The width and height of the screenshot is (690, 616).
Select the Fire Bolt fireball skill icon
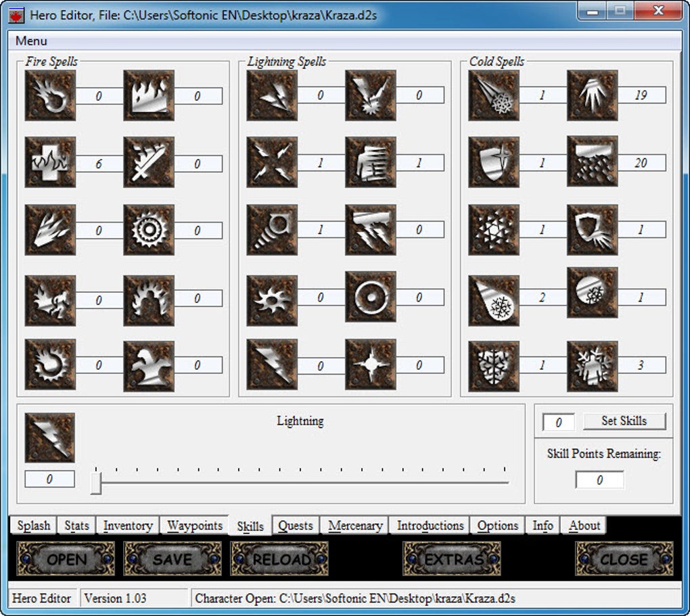(x=50, y=95)
